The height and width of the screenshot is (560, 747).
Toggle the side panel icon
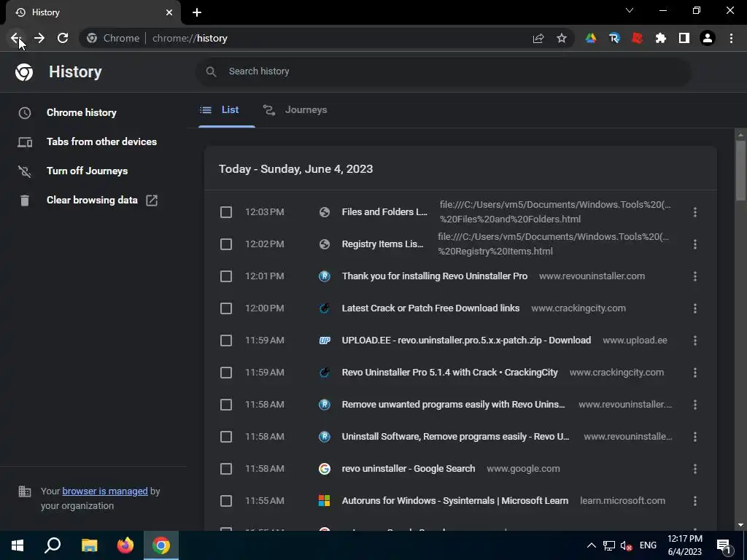tap(684, 38)
